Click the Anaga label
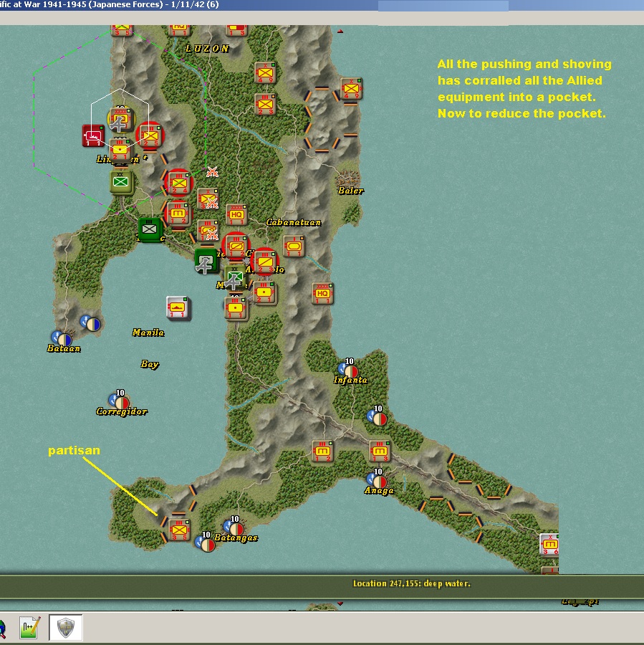Viewport: 644px width, 645px height. tap(379, 490)
